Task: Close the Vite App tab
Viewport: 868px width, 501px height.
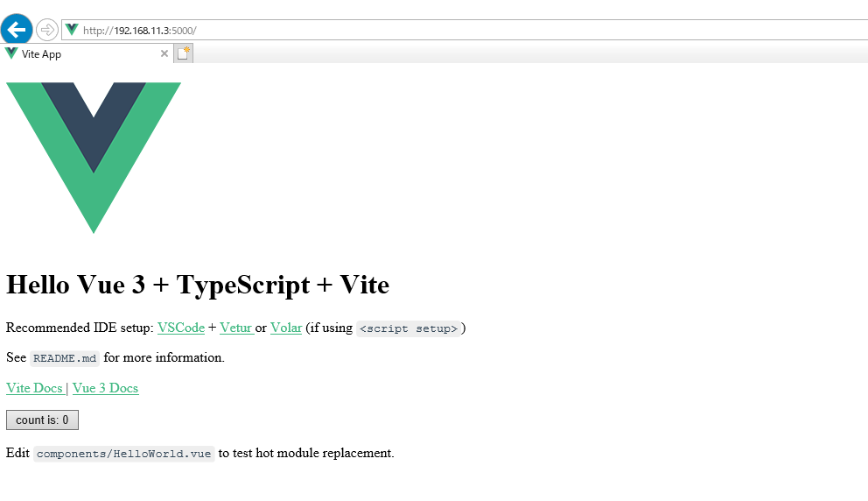Action: coord(164,53)
